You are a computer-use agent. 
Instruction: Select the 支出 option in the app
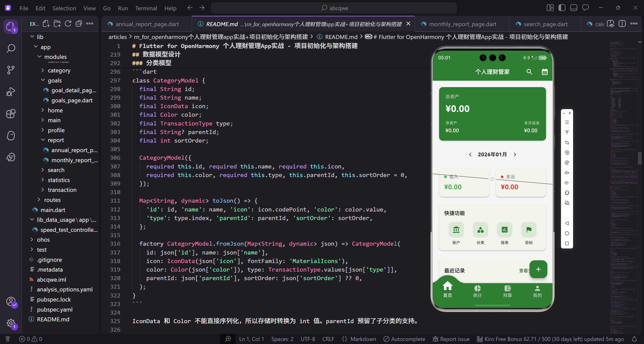(520, 183)
